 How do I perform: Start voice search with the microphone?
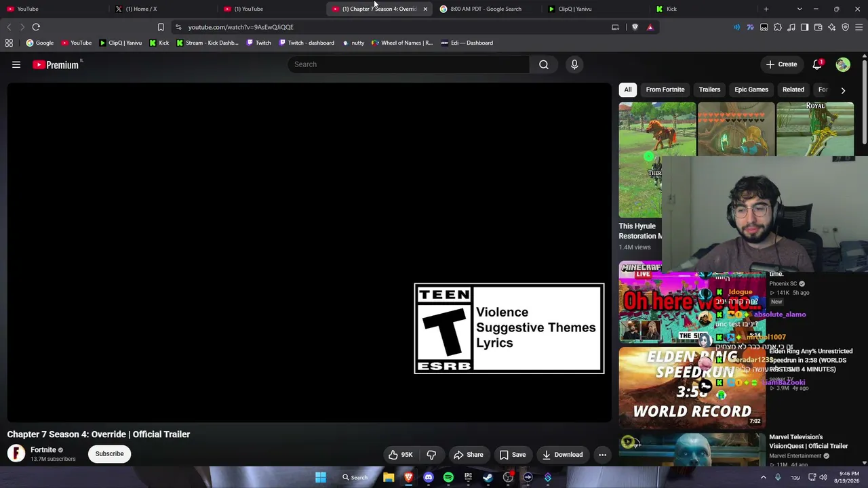(x=574, y=64)
